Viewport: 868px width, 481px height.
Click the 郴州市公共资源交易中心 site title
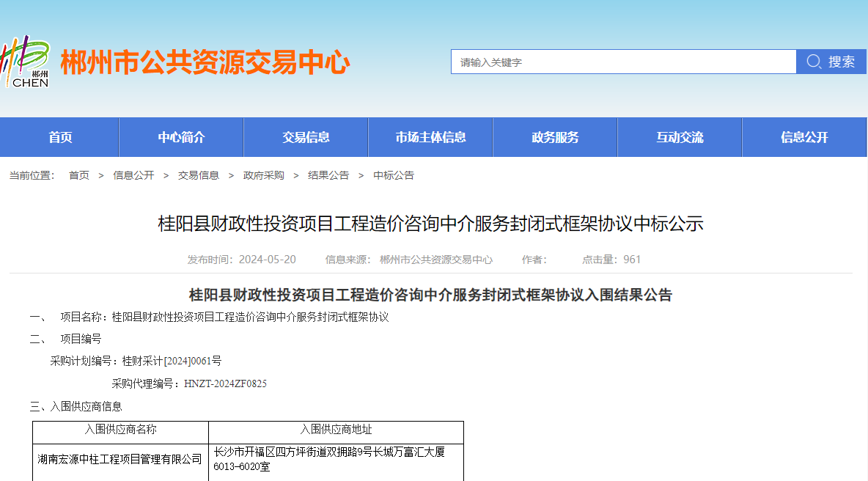pyautogui.click(x=205, y=62)
